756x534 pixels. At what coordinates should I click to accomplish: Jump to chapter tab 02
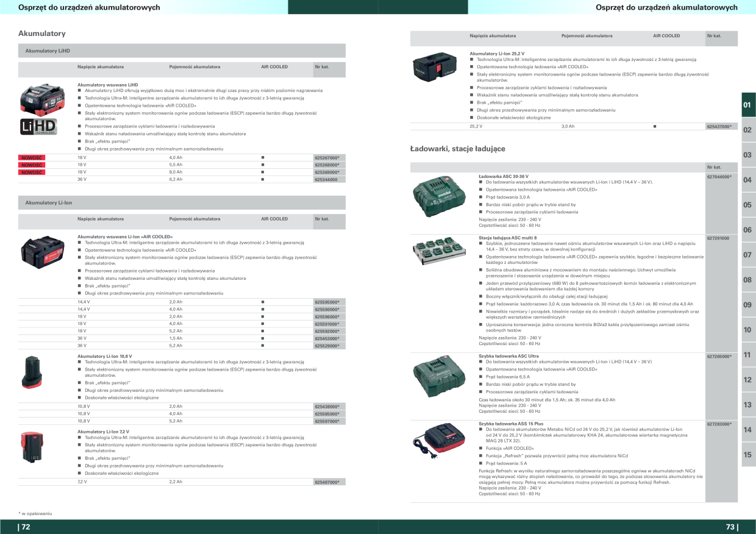tap(748, 130)
